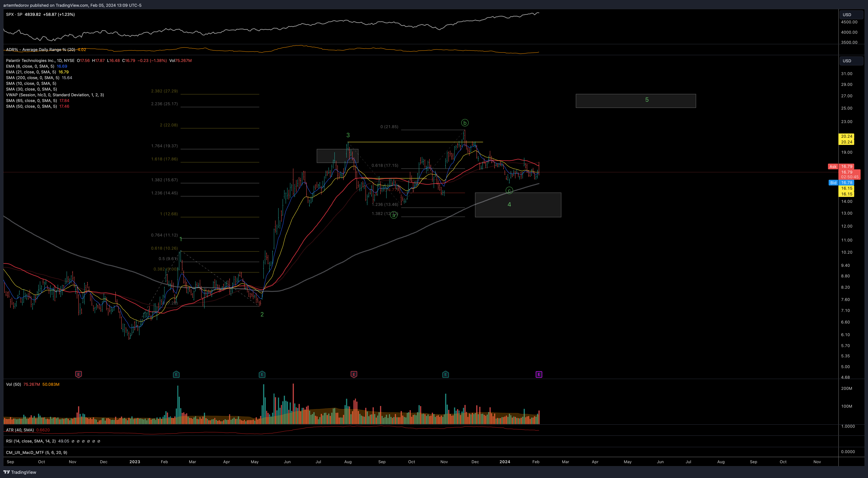
Task: Select the ADR% Average Daily Range legend
Action: [x=46, y=49]
